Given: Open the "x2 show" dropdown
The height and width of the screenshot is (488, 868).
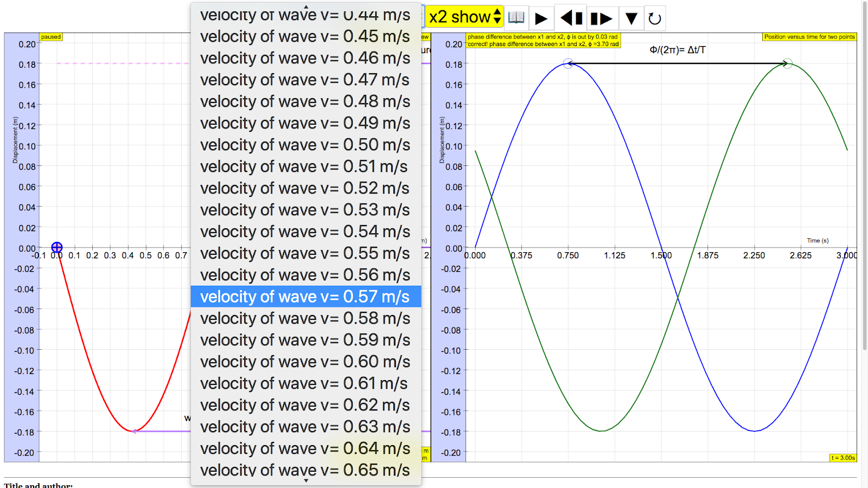Looking at the screenshot, I should click(464, 17).
